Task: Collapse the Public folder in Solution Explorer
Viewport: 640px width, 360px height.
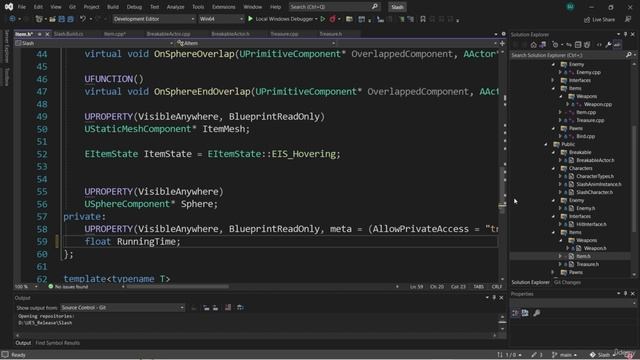Action: 546,144
